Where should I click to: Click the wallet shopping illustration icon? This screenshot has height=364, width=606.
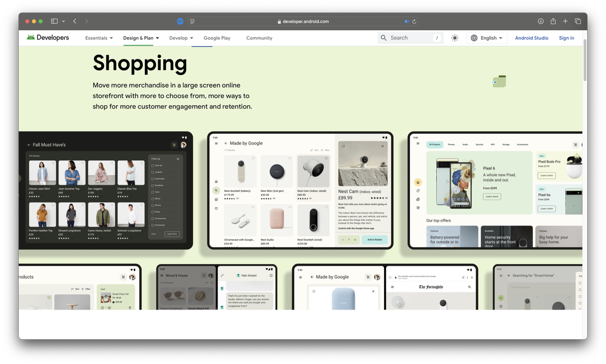click(x=499, y=81)
